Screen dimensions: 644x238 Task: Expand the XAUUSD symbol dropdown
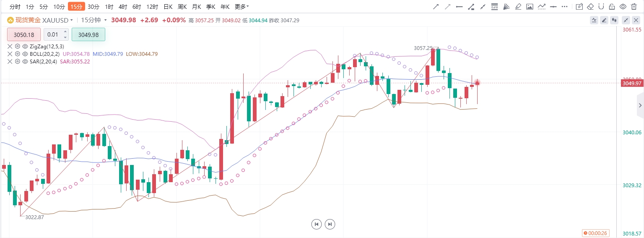coord(72,20)
